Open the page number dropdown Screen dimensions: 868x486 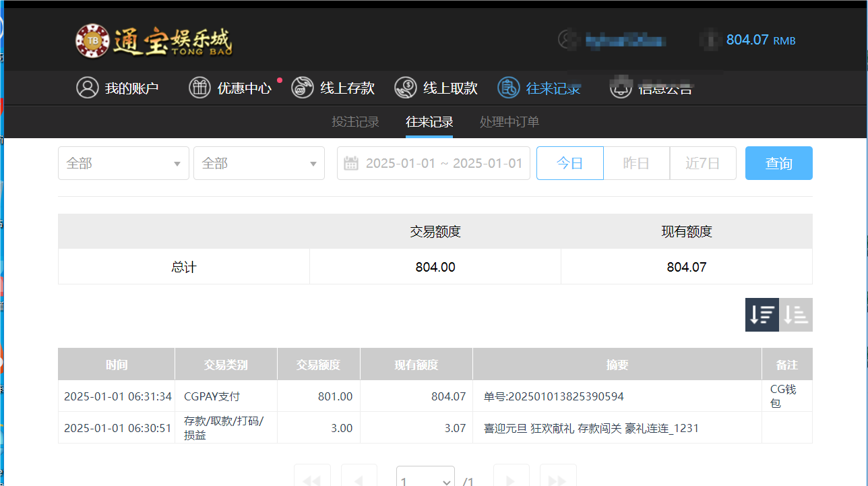(425, 479)
